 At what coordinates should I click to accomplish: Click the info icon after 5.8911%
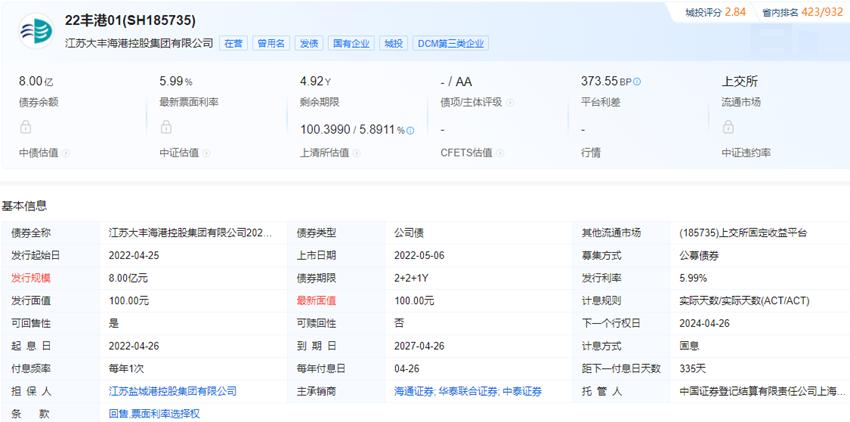(409, 130)
